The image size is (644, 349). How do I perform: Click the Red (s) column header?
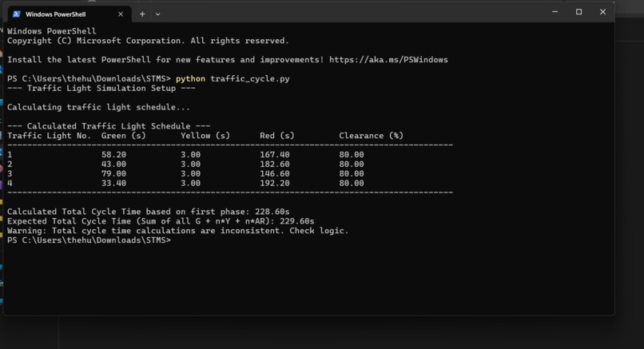pyautogui.click(x=277, y=136)
